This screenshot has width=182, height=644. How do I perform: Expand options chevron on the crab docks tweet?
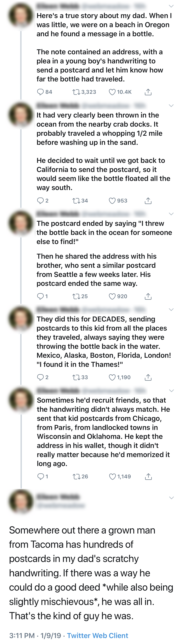coord(171,106)
